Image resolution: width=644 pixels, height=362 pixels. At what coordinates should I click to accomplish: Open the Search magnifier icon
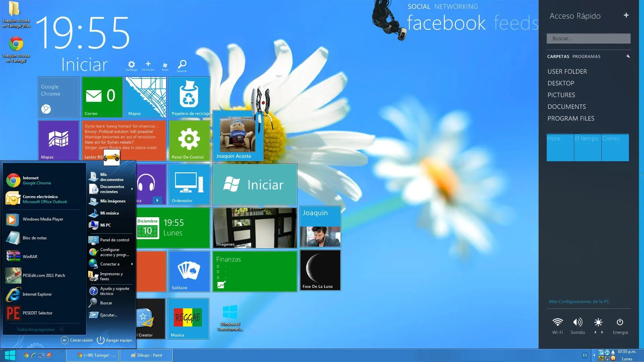(182, 66)
